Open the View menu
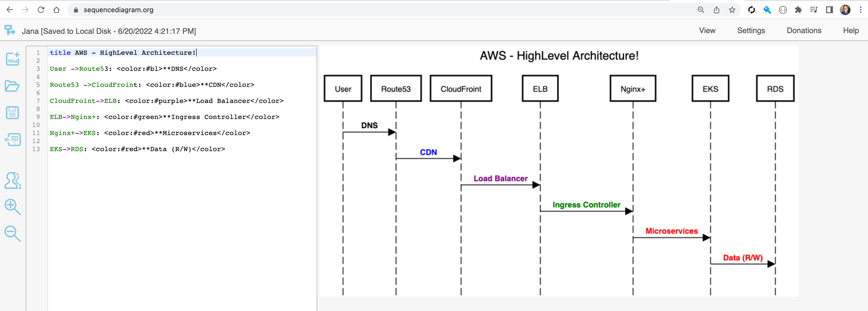This screenshot has height=311, width=868. (707, 31)
